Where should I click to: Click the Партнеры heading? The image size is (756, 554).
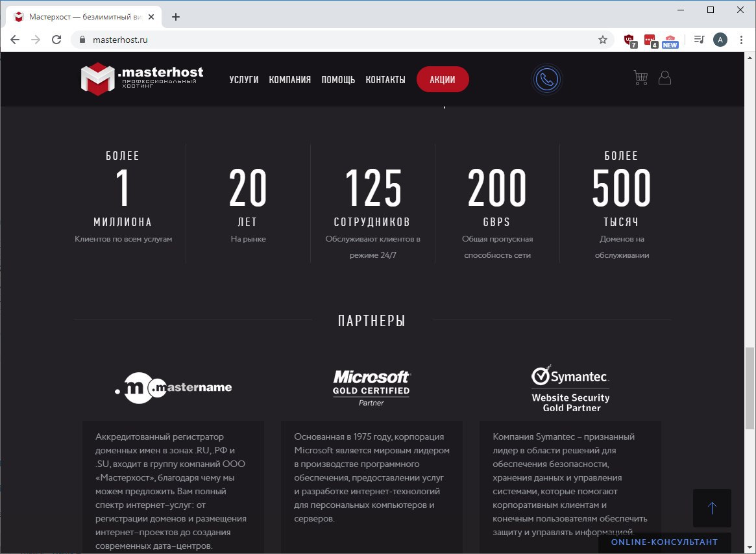click(371, 320)
